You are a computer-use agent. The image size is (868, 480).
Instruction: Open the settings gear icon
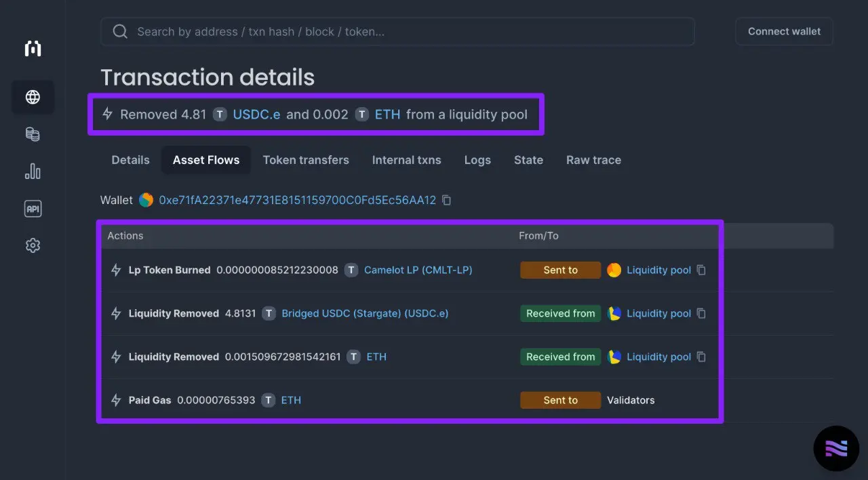(33, 245)
